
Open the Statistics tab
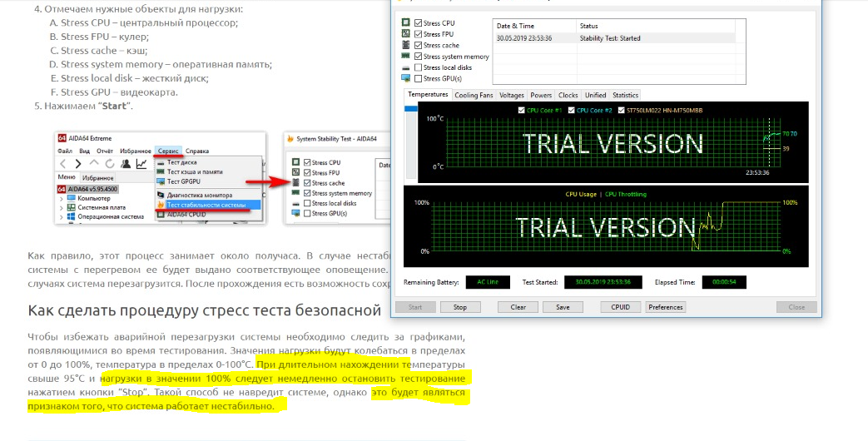(x=626, y=95)
